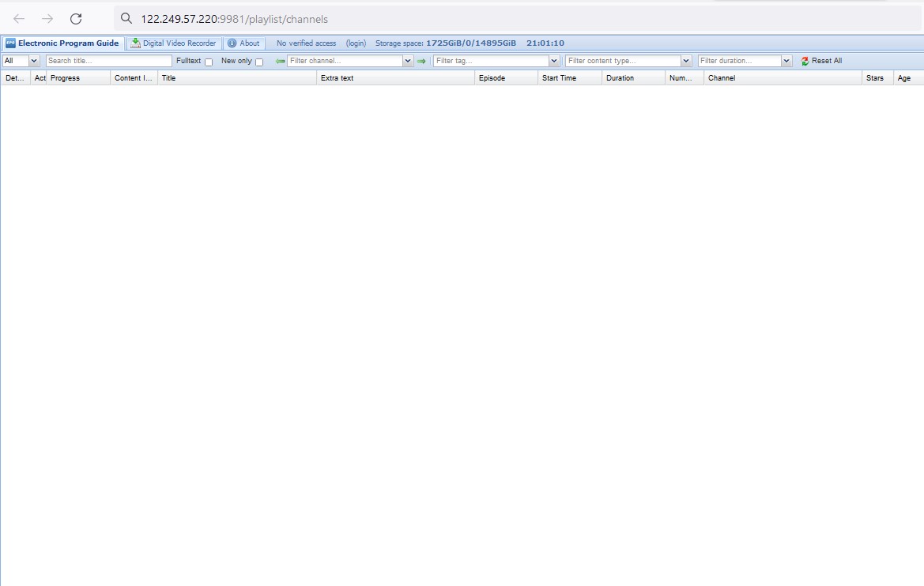924x586 pixels.
Task: Click the Search title input field
Action: [109, 61]
